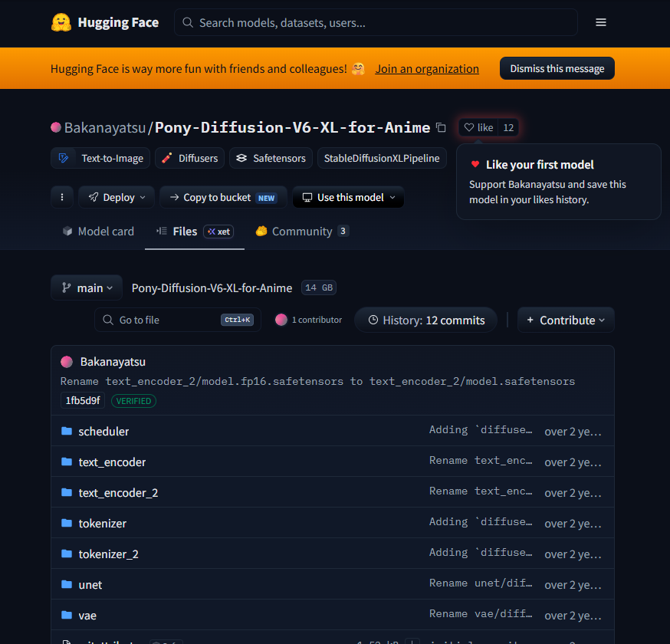Open the tokenizer_2 folder icon
670x644 pixels.
click(x=67, y=554)
